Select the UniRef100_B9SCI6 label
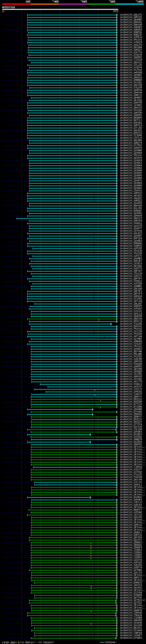Image resolution: width=146 pixels, height=644 pixels. coord(131,321)
